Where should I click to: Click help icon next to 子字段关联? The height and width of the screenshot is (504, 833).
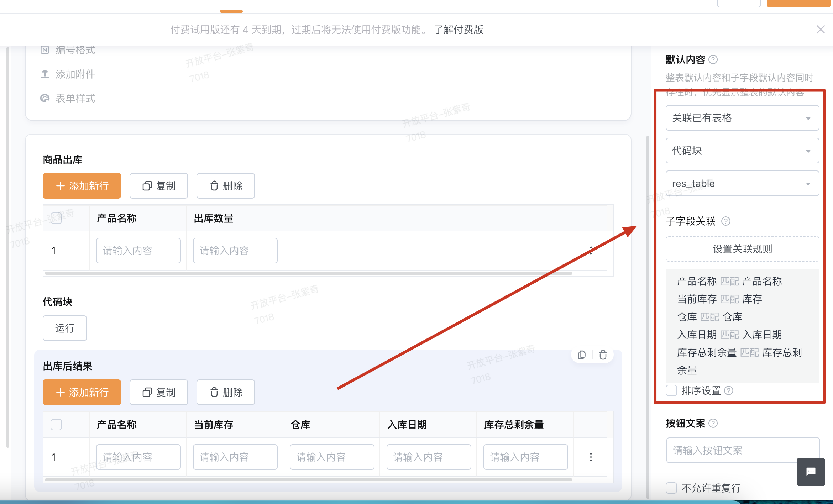[726, 221]
